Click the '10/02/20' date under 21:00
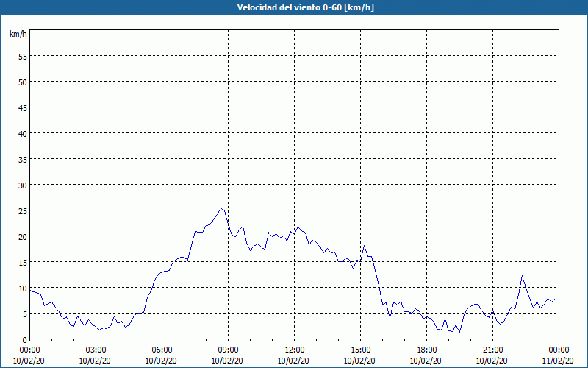Image resolution: width=588 pixels, height=368 pixels. [x=492, y=361]
